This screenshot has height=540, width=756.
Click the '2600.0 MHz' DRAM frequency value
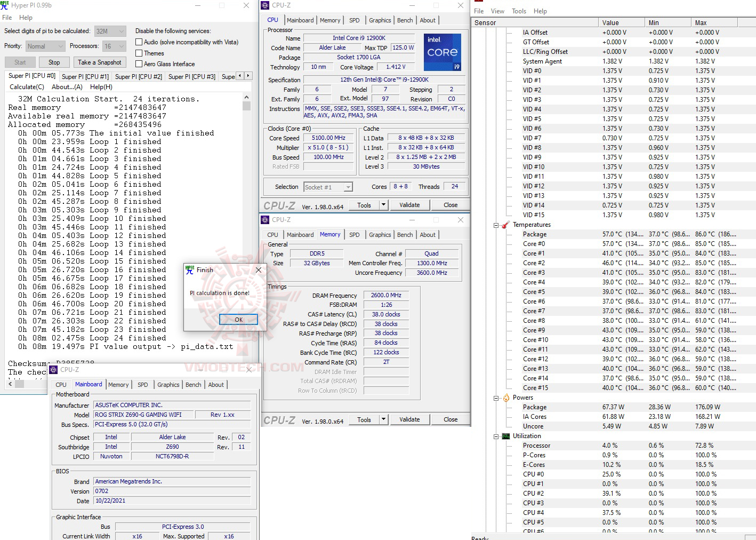point(387,296)
